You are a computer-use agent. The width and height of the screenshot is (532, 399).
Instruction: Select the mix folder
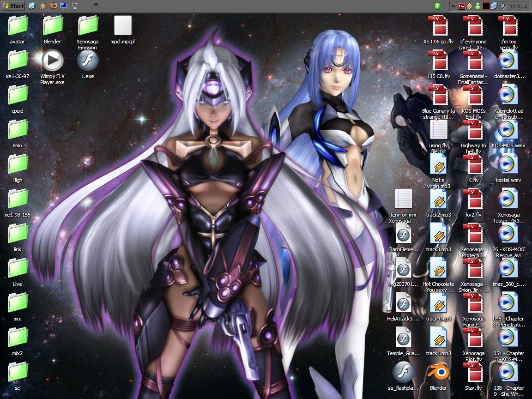(17, 307)
